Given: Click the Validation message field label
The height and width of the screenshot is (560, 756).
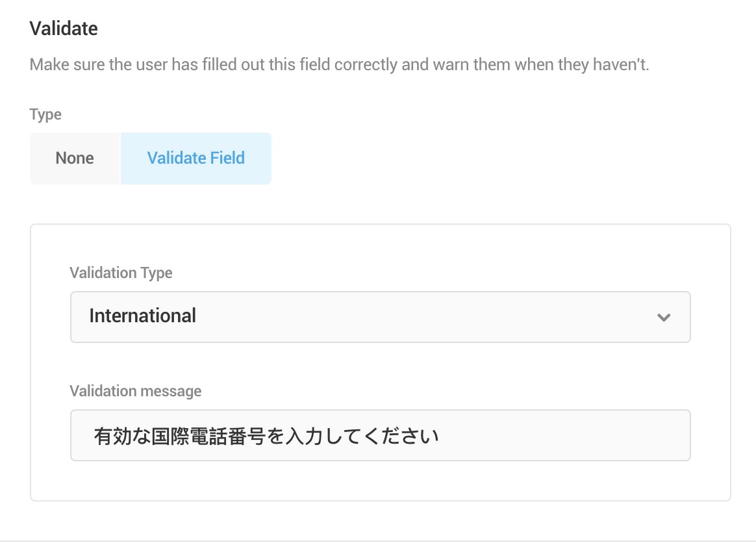Looking at the screenshot, I should pos(136,391).
